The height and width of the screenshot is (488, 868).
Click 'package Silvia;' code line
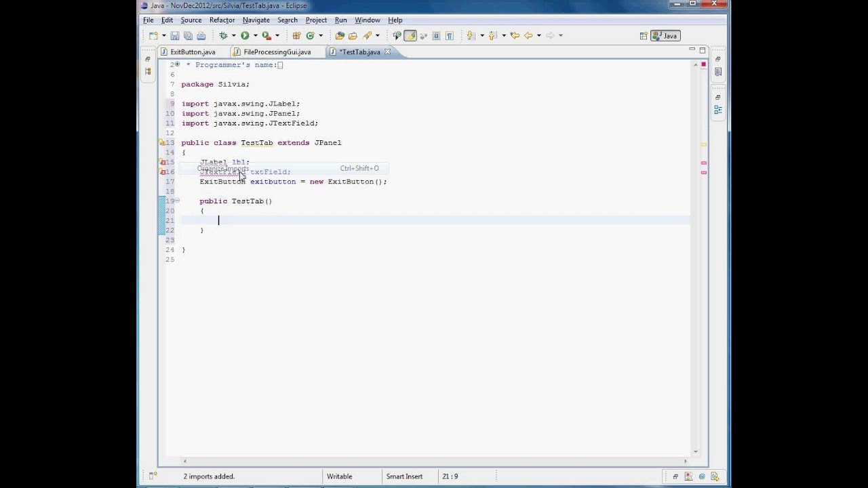(x=216, y=85)
